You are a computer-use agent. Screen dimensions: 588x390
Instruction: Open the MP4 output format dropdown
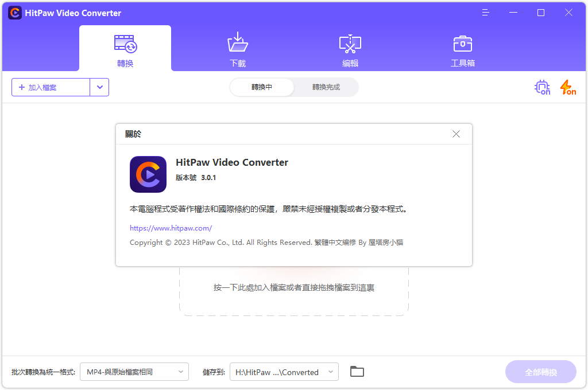pos(134,372)
